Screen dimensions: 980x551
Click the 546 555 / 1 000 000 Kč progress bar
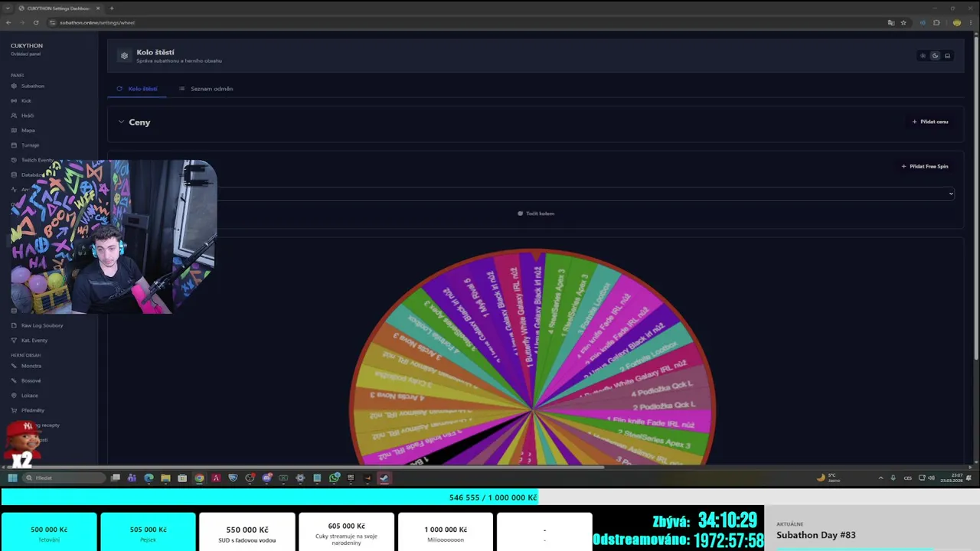point(490,497)
